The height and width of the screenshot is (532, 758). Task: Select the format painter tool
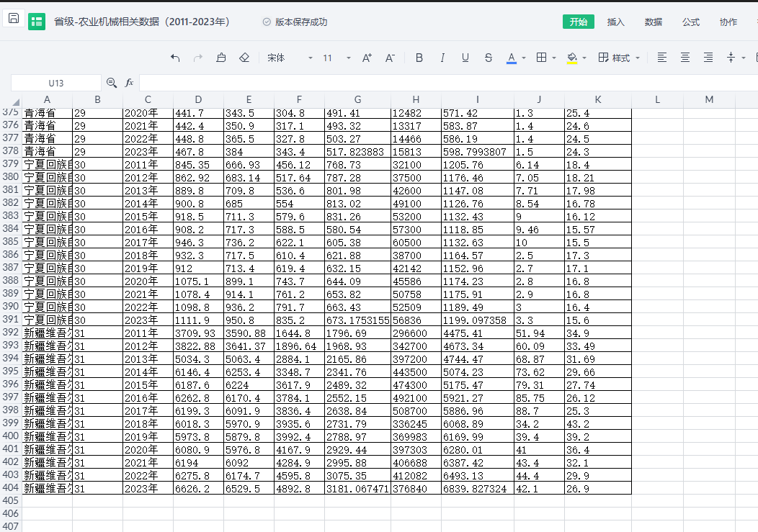221,58
